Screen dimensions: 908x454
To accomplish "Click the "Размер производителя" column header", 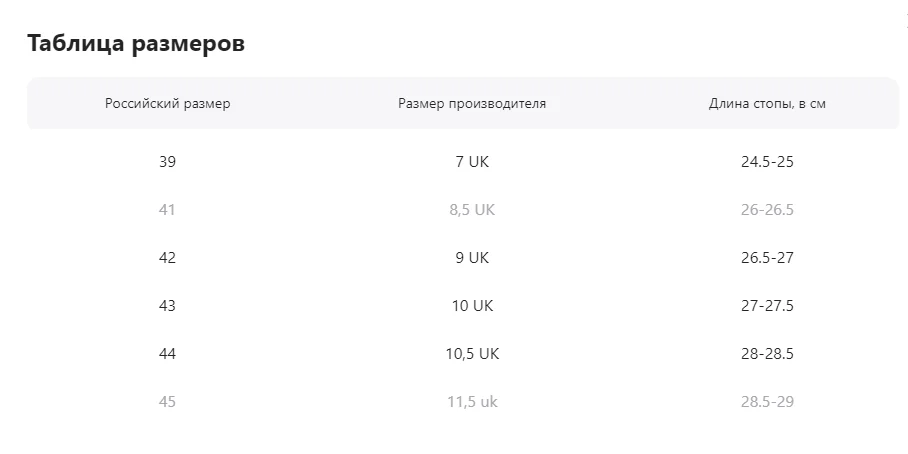I will [x=472, y=103].
